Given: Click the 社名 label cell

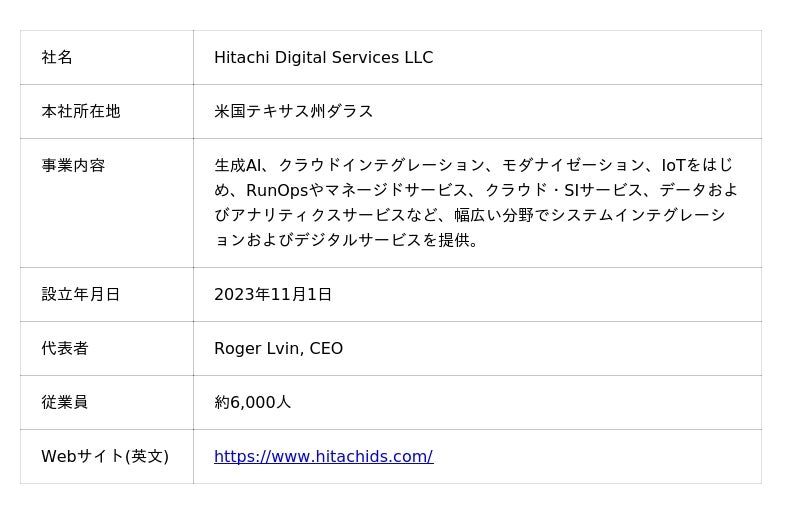Looking at the screenshot, I should tap(57, 58).
